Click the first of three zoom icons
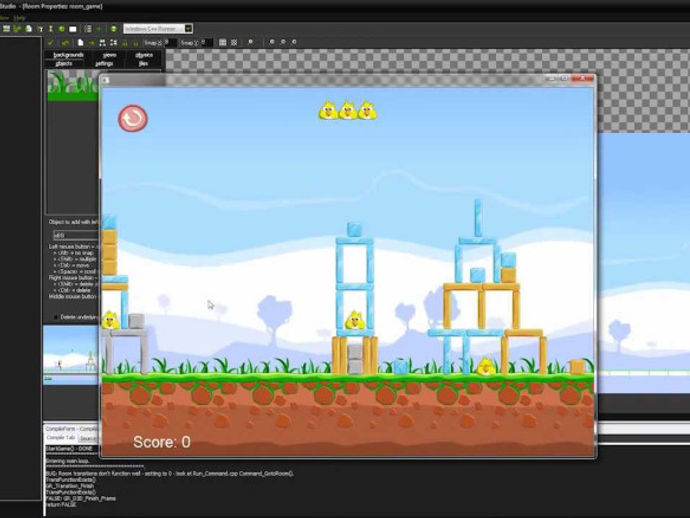Viewport: 690px width, 518px height. click(x=272, y=42)
